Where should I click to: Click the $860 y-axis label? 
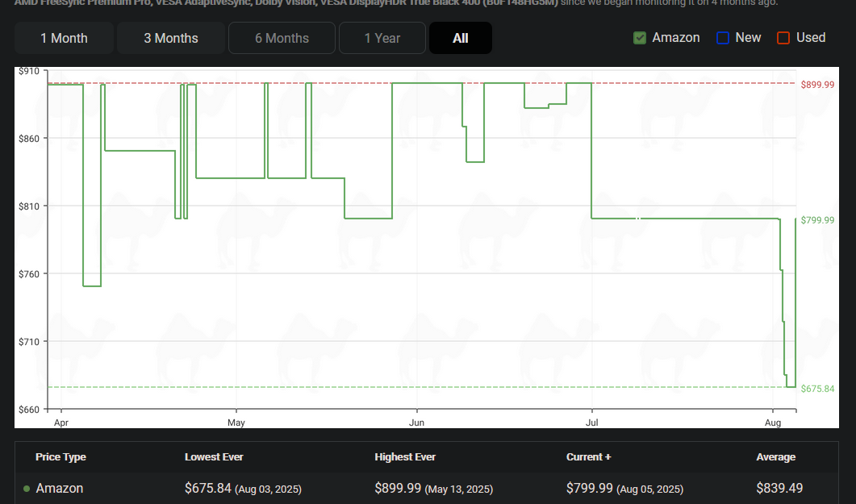tap(29, 139)
